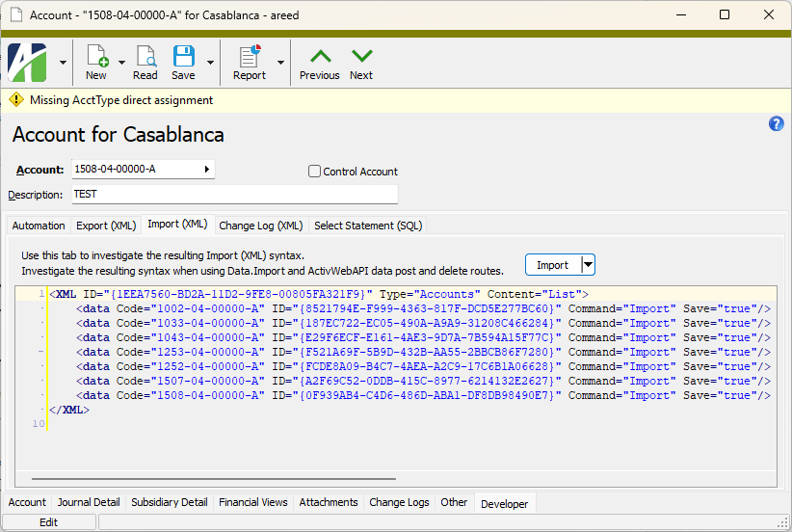Click the document icon in title bar

[x=16, y=15]
